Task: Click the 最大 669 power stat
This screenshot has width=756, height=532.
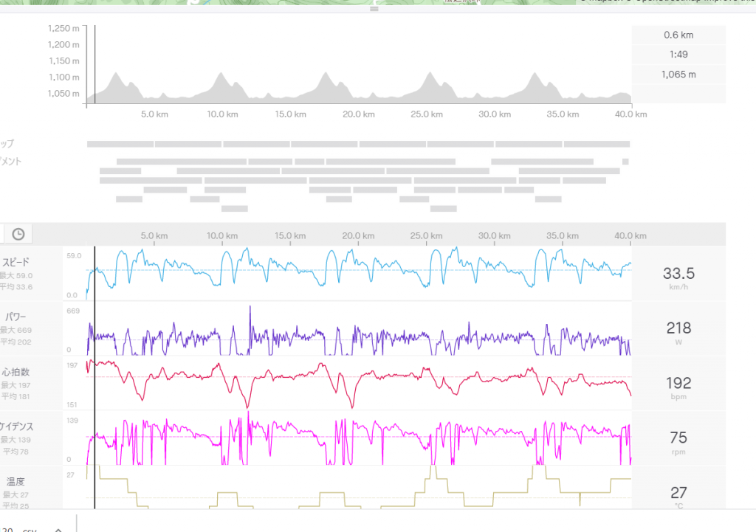Action: pyautogui.click(x=16, y=330)
